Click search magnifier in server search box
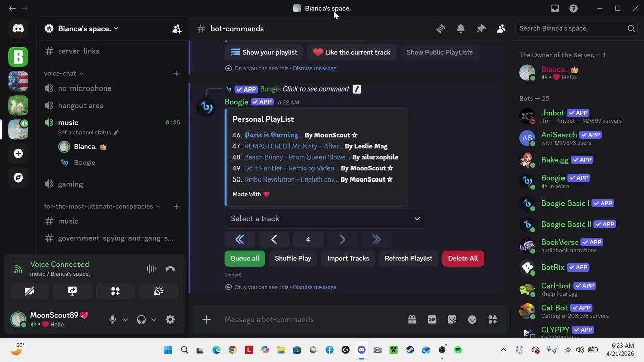The width and height of the screenshot is (644, 362). 631,29
